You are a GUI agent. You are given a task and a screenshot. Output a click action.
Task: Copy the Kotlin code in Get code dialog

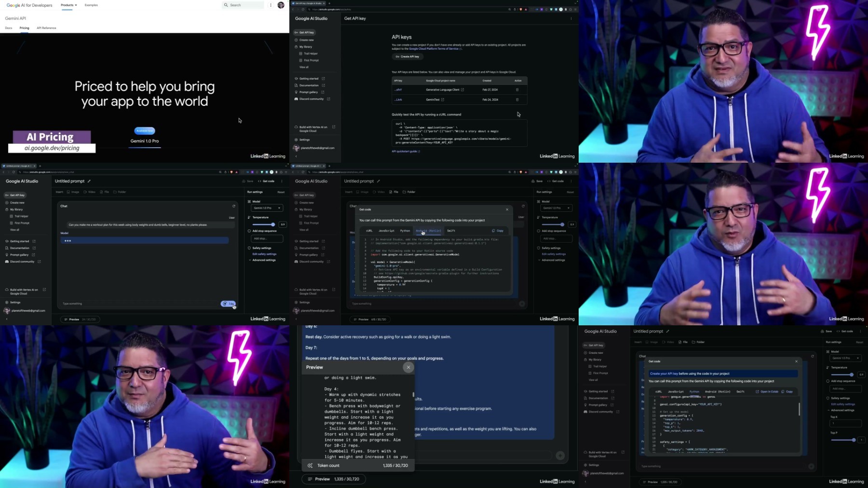pos(498,231)
